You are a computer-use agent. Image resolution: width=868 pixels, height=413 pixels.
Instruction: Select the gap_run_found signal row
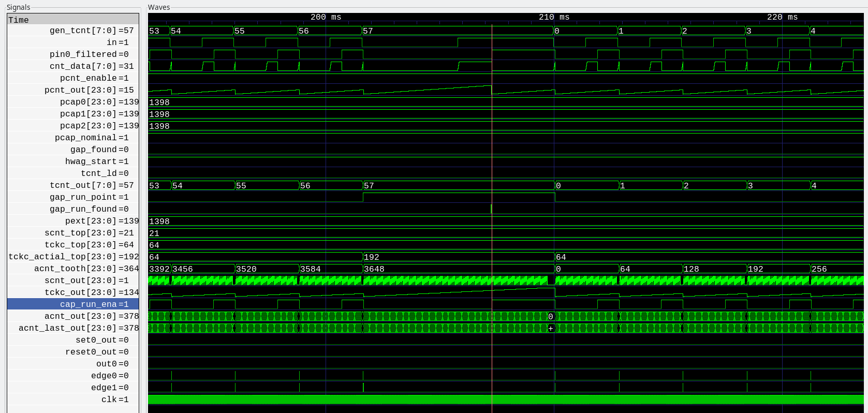73,209
